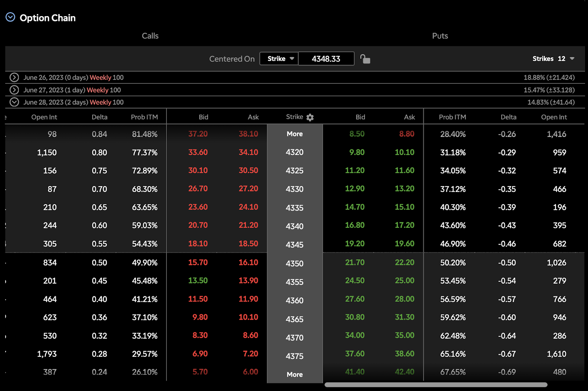Select strike 4355
The image size is (588, 391).
tap(295, 282)
